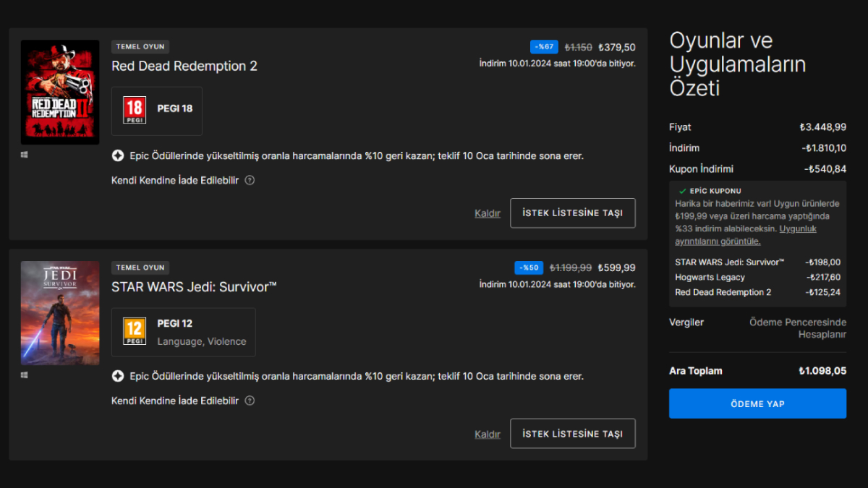Viewport: 868px width, 488px height.
Task: Click the struck-through ₺1.199,99 original price
Action: [x=571, y=267]
